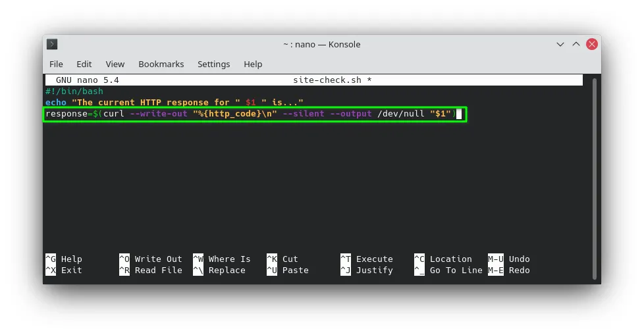Open the Bookmarks menu

(x=161, y=64)
